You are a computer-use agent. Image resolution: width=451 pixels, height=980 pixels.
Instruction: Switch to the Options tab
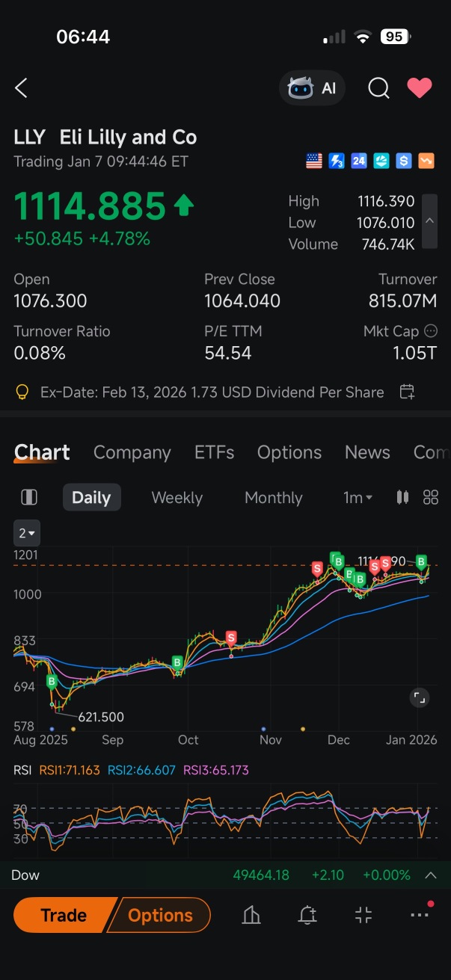pyautogui.click(x=289, y=452)
